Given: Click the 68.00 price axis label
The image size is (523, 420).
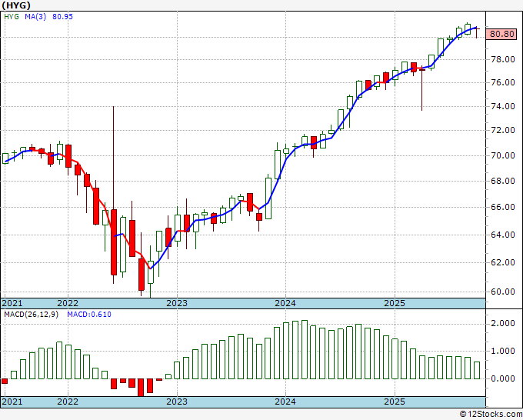Looking at the screenshot, I should click(503, 181).
